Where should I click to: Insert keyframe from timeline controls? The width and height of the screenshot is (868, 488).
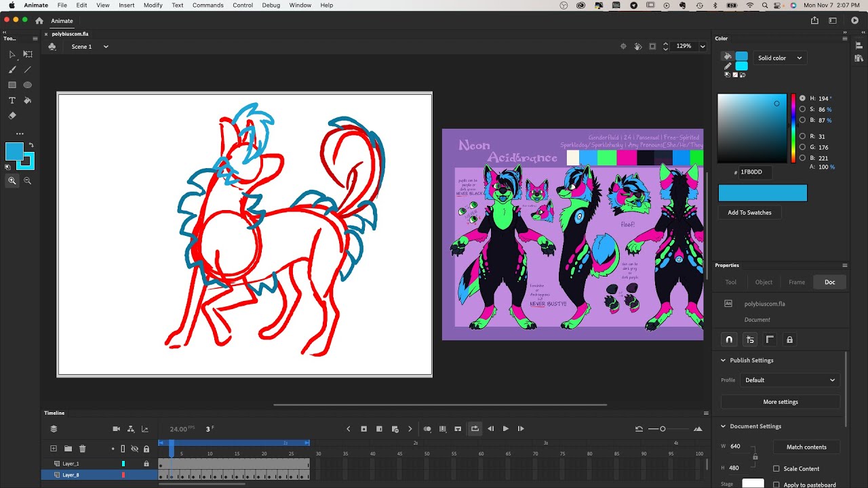pyautogui.click(x=363, y=429)
